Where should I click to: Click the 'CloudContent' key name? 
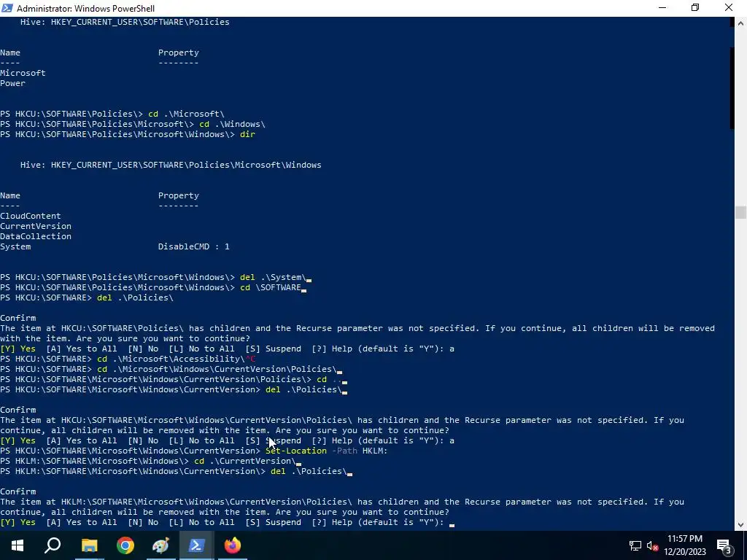click(31, 216)
